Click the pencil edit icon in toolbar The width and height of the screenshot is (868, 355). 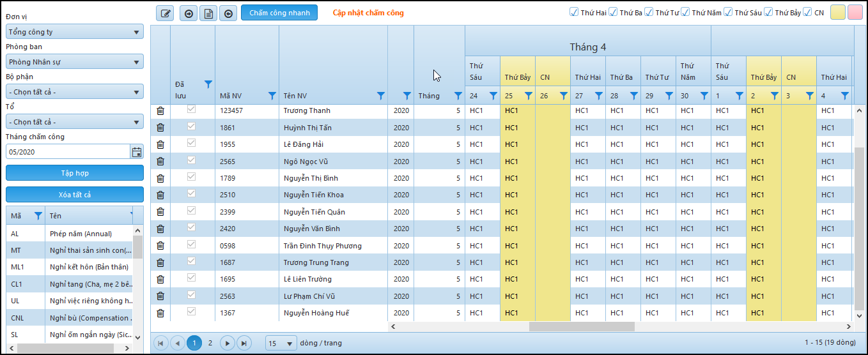click(x=166, y=13)
